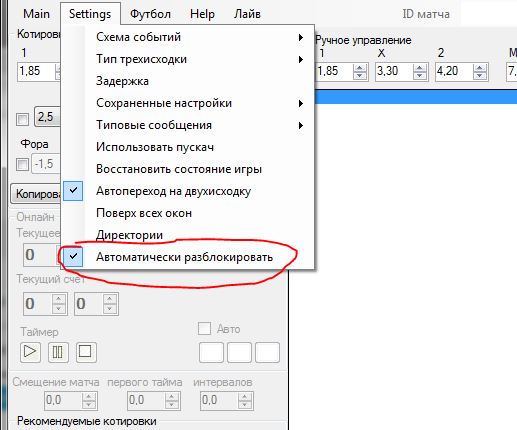Increase first score value with up arrow
517x430 pixels.
59,299
